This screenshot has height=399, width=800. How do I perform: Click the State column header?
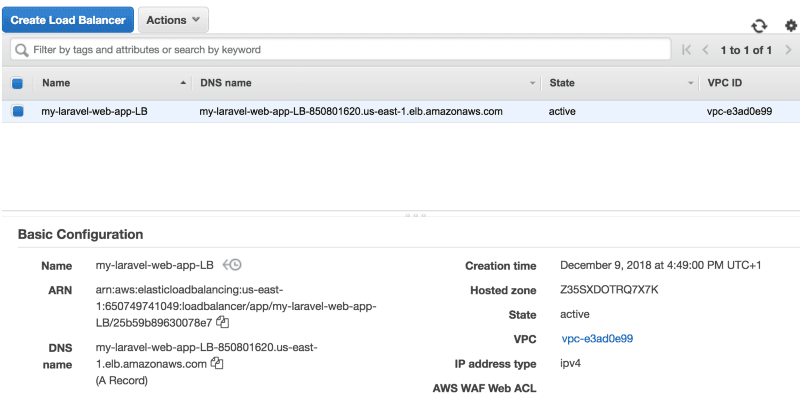pyautogui.click(x=562, y=83)
